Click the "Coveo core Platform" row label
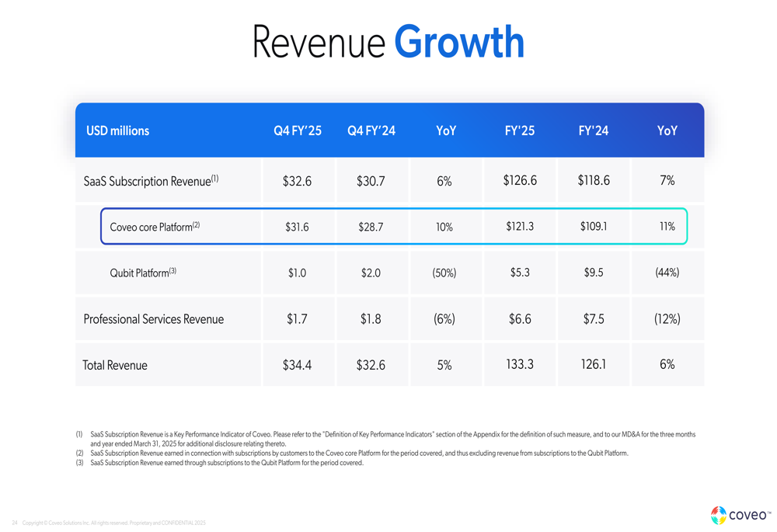Image resolution: width=777 pixels, height=532 pixels. pos(155,227)
